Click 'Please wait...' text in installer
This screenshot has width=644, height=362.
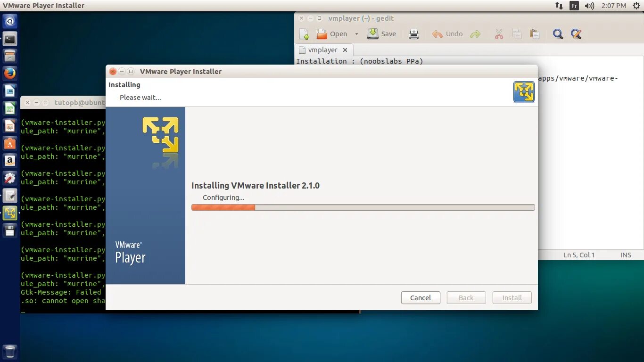140,98
